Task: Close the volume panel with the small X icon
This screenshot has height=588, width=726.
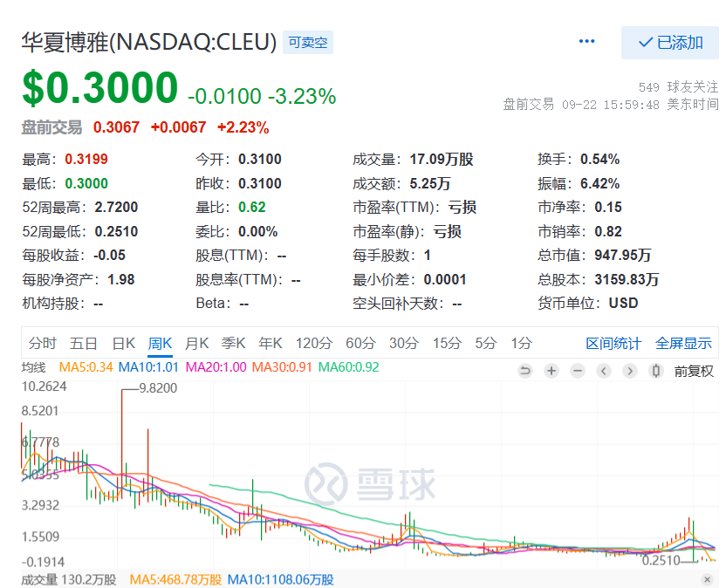Action: click(707, 579)
